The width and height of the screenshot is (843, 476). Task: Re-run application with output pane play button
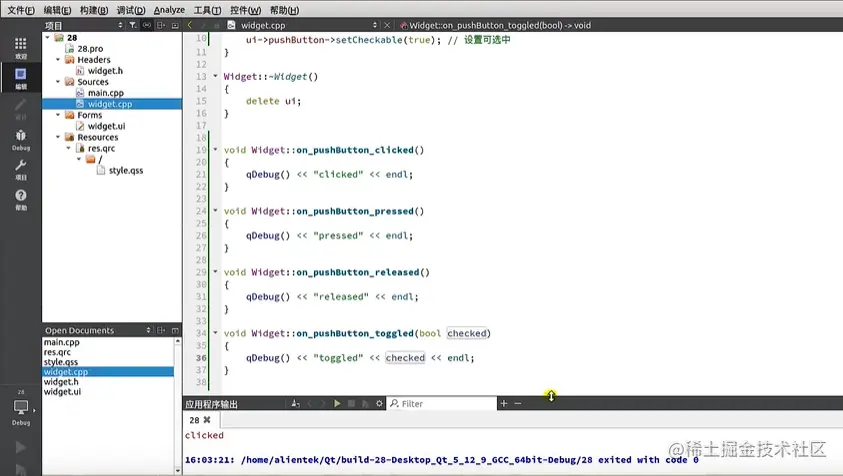[x=337, y=403]
